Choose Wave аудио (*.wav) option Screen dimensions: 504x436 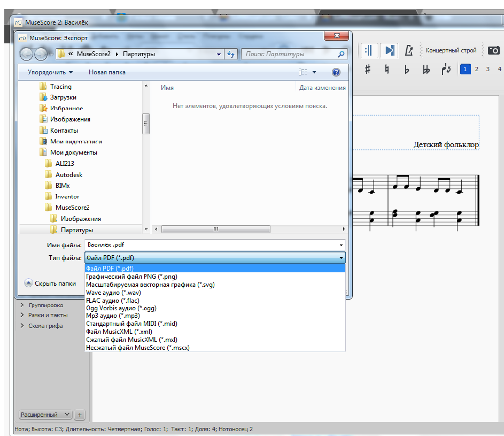pyautogui.click(x=215, y=293)
